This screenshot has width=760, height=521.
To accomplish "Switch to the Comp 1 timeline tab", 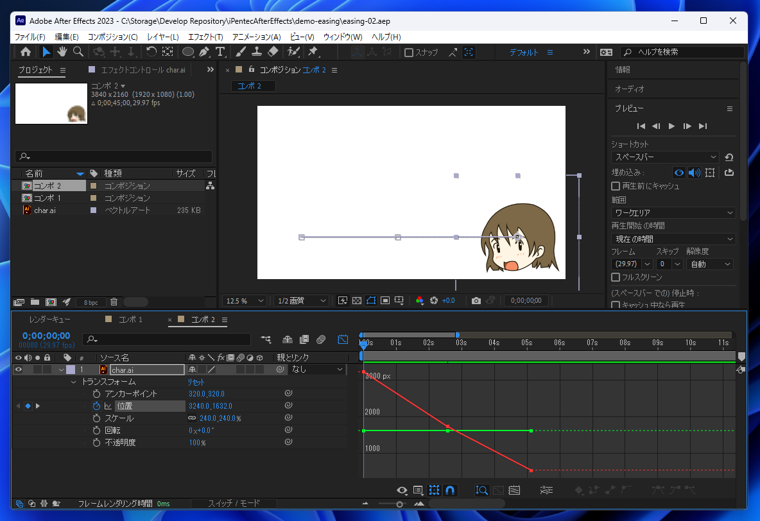I will [x=130, y=319].
